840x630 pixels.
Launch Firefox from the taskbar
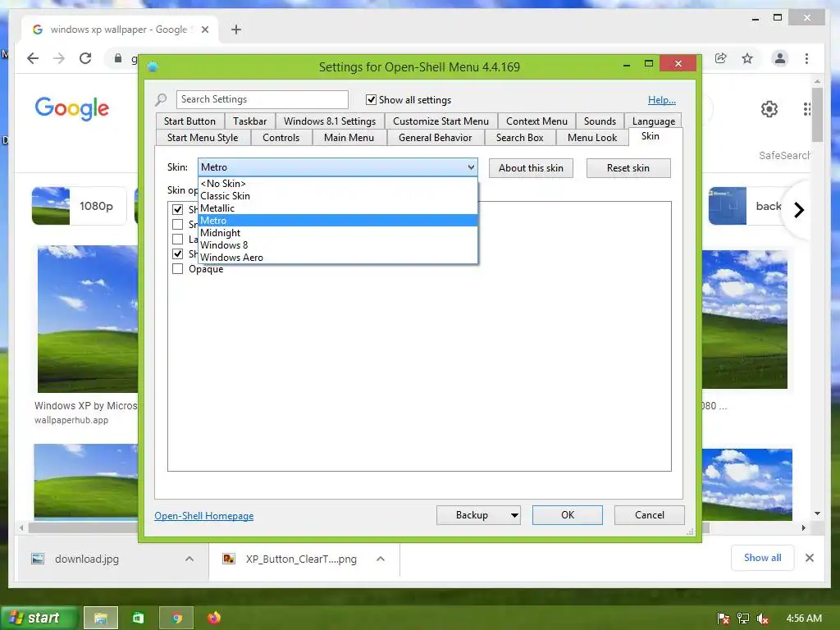[x=214, y=619]
